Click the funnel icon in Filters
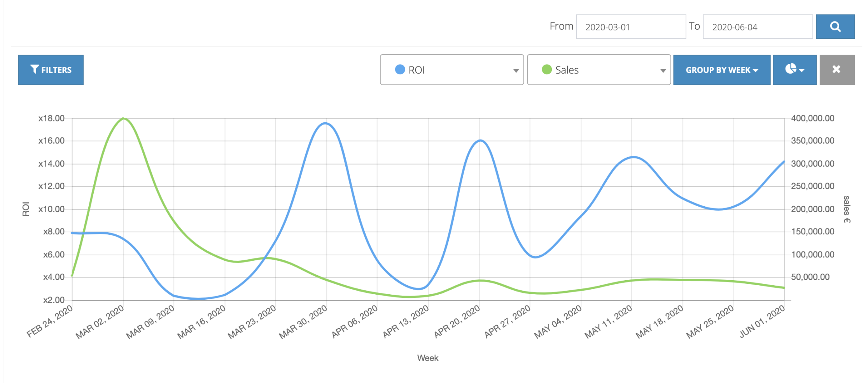868x383 pixels. pyautogui.click(x=35, y=69)
